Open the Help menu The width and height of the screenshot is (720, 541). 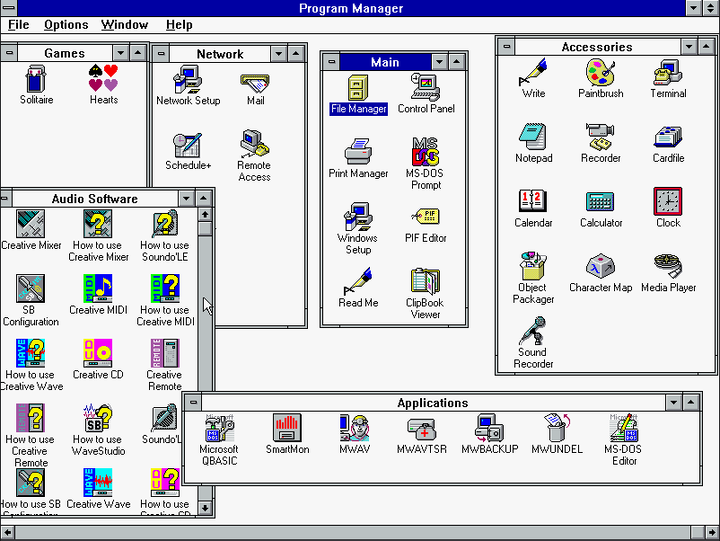pos(179,25)
